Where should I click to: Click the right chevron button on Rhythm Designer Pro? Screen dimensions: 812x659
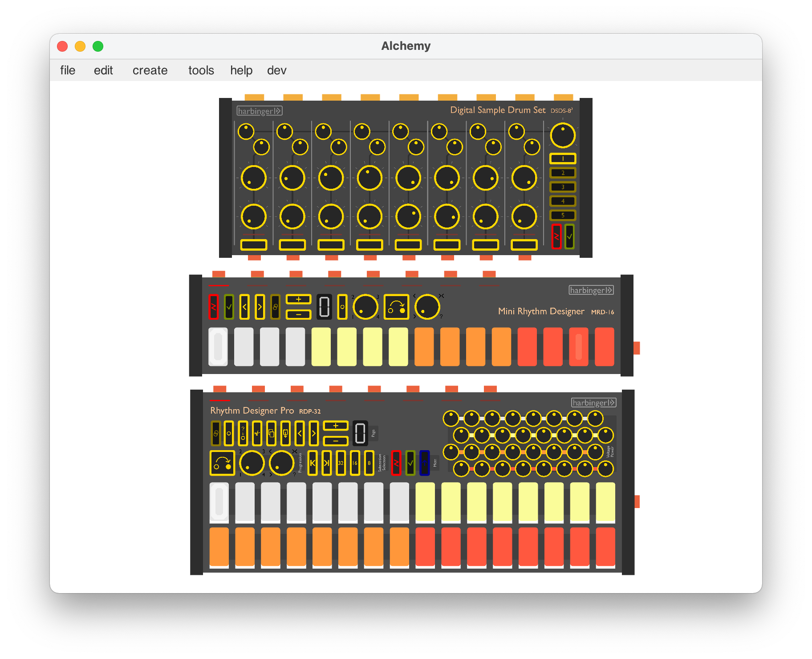tap(314, 433)
